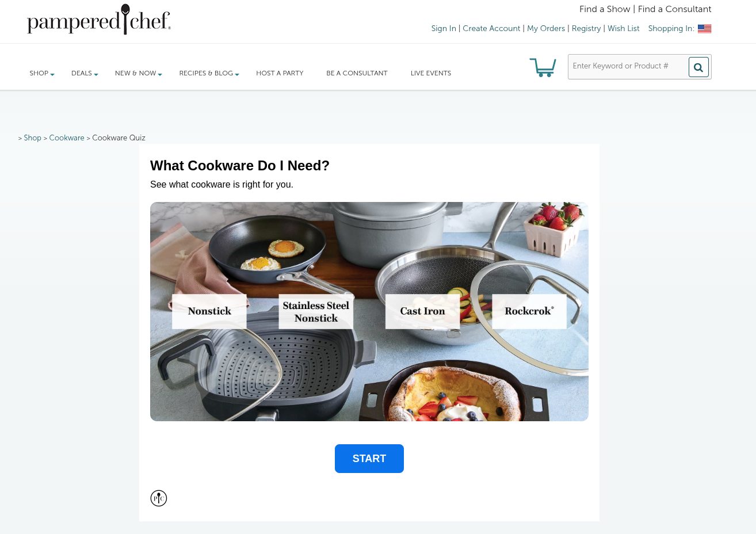The image size is (756, 534).
Task: Open BE A CONSULTANT page
Action: (x=357, y=73)
